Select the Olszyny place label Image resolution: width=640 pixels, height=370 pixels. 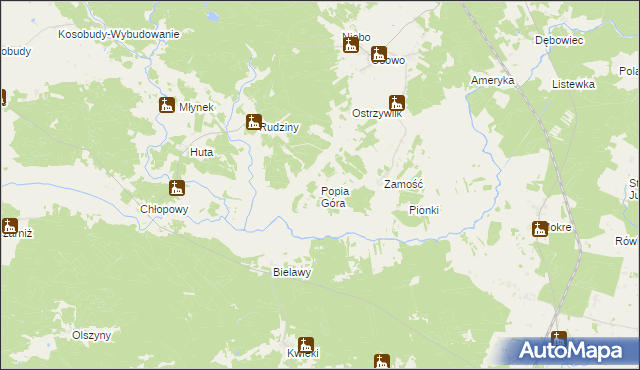91,336
